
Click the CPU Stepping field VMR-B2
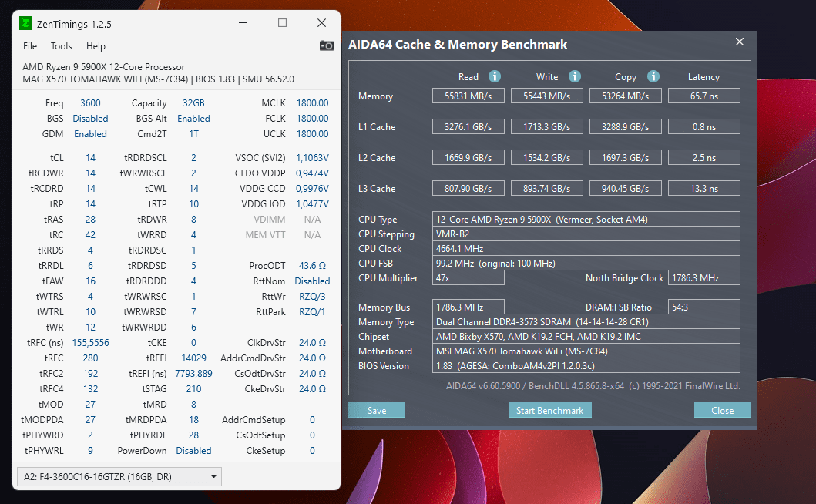(586, 234)
